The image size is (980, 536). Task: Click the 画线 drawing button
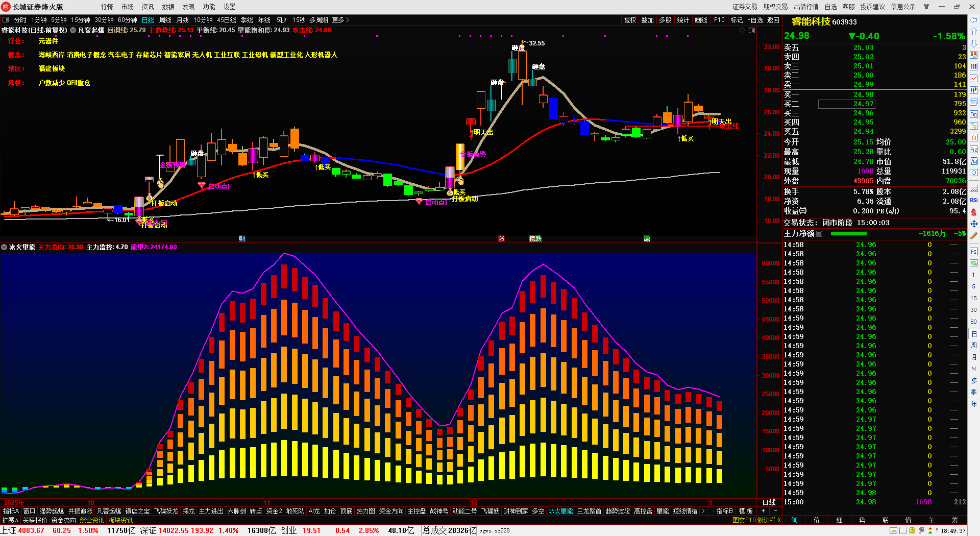click(701, 20)
